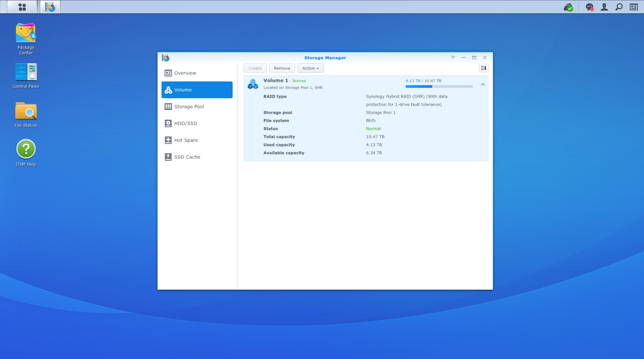Image resolution: width=644 pixels, height=359 pixels.
Task: Open Control Panel desktop icon
Action: pos(26,76)
